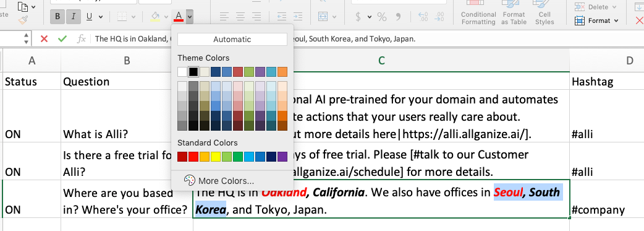Click the Status header cell
The height and width of the screenshot is (231, 644).
[32, 81]
